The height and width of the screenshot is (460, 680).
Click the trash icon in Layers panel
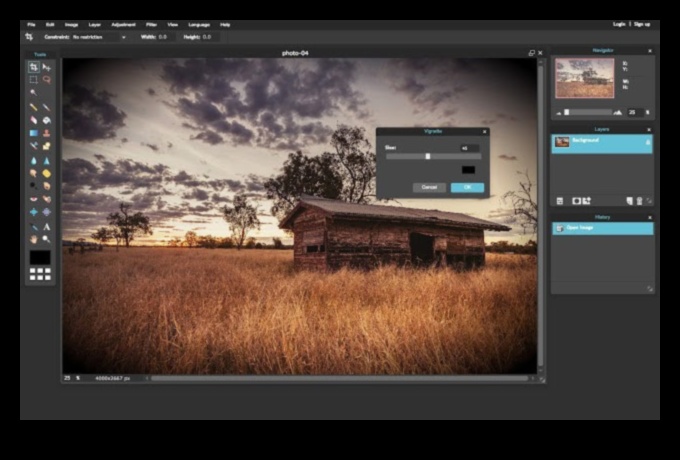click(x=639, y=201)
